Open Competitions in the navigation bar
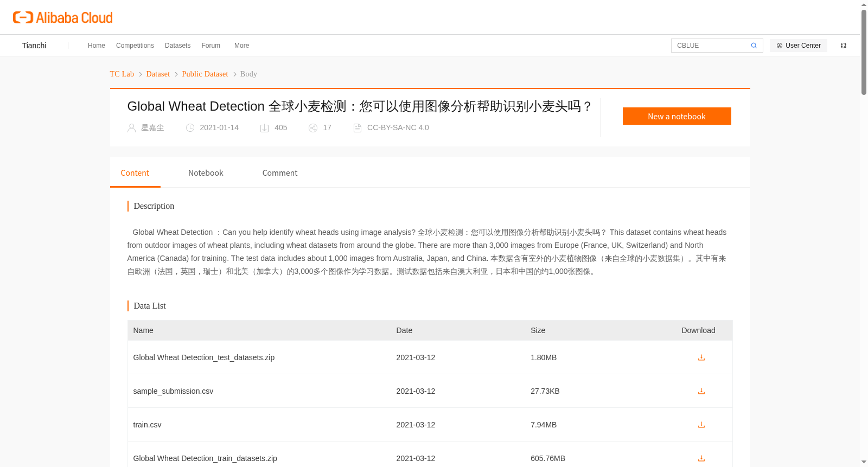This screenshot has width=868, height=467. coord(135,46)
